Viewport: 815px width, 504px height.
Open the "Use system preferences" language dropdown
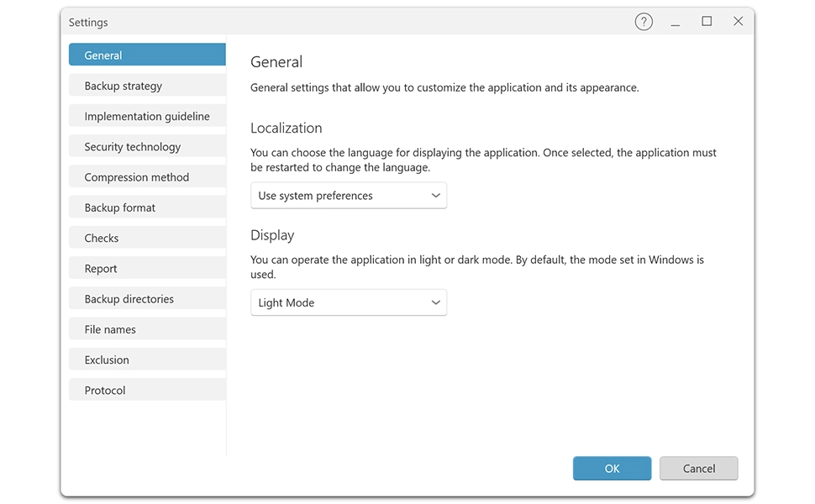click(349, 195)
